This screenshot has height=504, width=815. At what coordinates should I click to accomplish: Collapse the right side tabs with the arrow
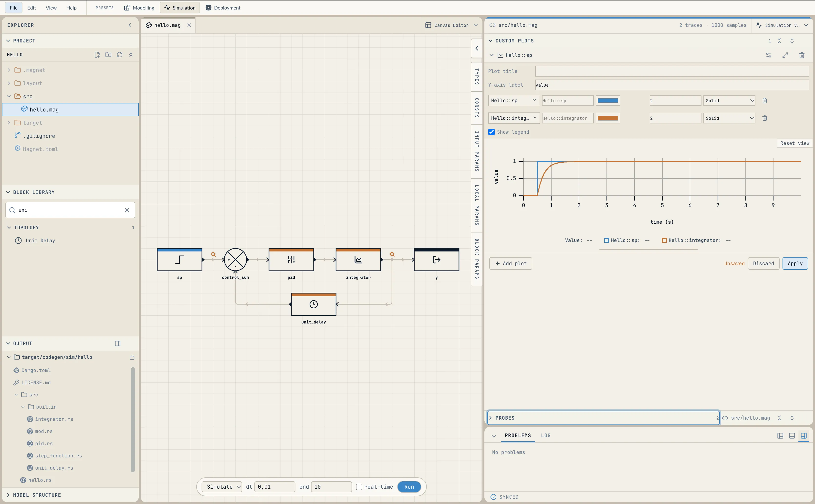(x=477, y=49)
